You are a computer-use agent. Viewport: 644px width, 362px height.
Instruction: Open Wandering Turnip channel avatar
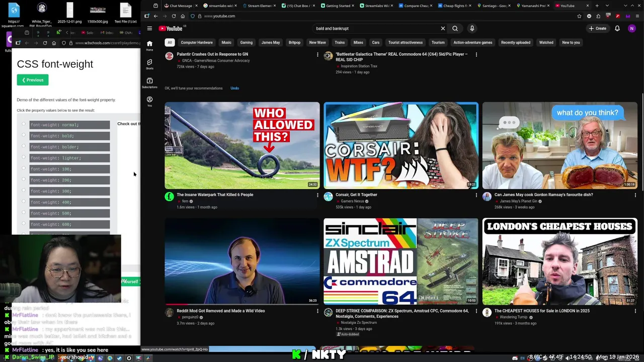pos(487,313)
